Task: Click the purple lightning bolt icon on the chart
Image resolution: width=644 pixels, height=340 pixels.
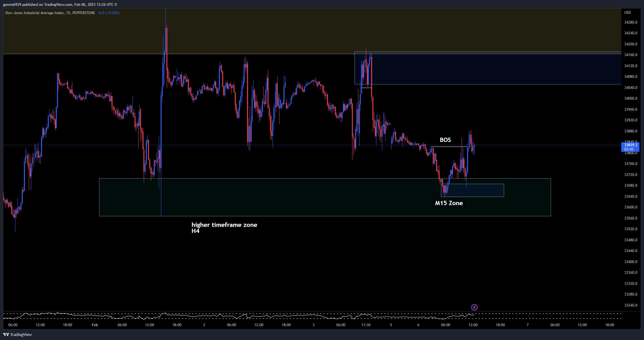Action: [474, 307]
